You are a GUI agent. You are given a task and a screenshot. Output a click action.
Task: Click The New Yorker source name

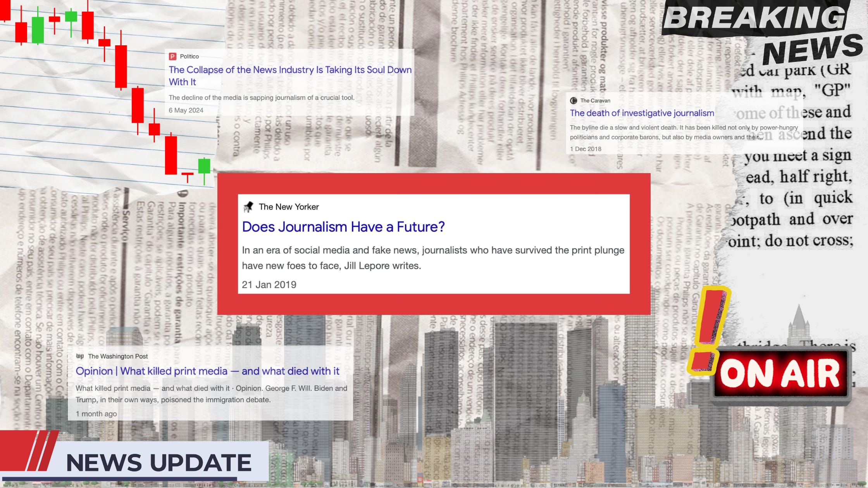pos(289,207)
